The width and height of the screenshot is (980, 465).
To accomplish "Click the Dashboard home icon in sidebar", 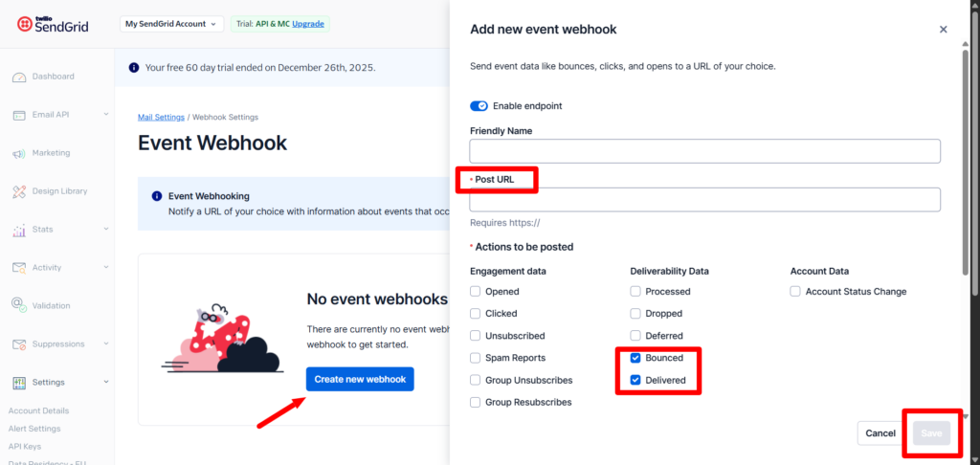I will 18,77.
